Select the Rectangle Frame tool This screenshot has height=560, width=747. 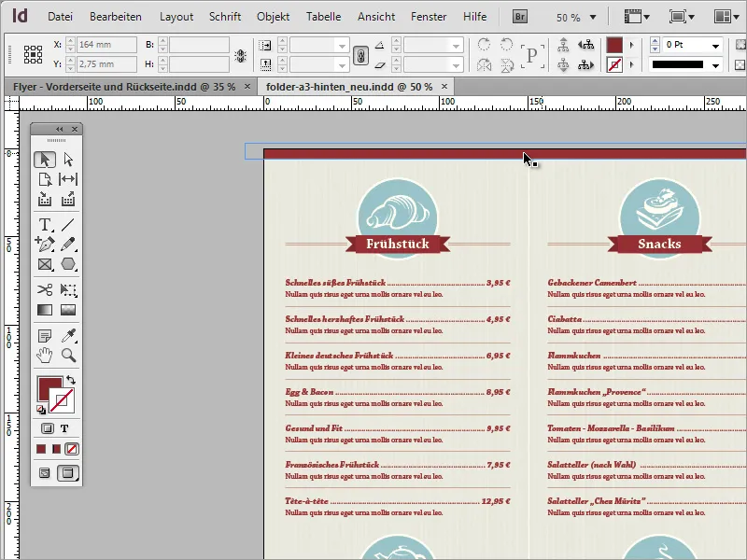[45, 264]
